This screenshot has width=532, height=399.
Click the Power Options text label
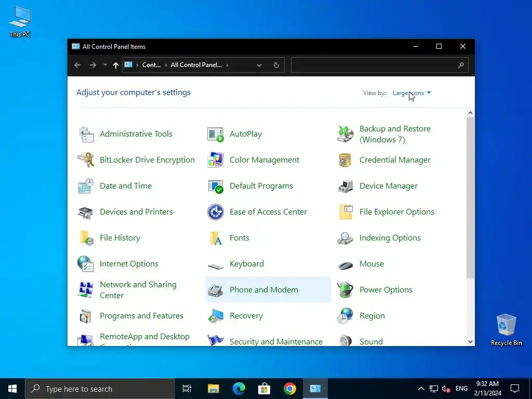tap(386, 290)
